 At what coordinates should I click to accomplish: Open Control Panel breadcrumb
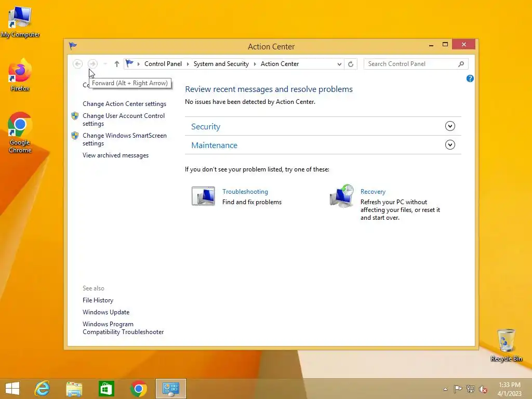pyautogui.click(x=163, y=64)
